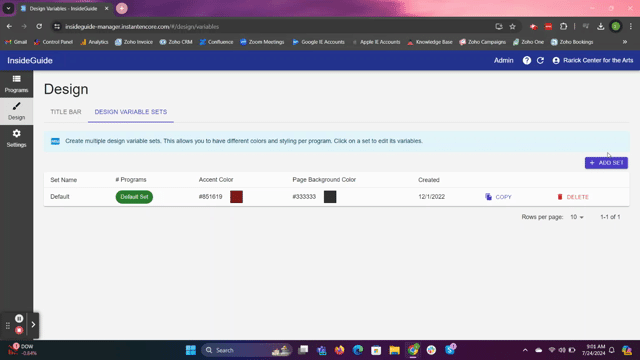Open the Programs sidebar section
The width and height of the screenshot is (640, 360).
[16, 84]
